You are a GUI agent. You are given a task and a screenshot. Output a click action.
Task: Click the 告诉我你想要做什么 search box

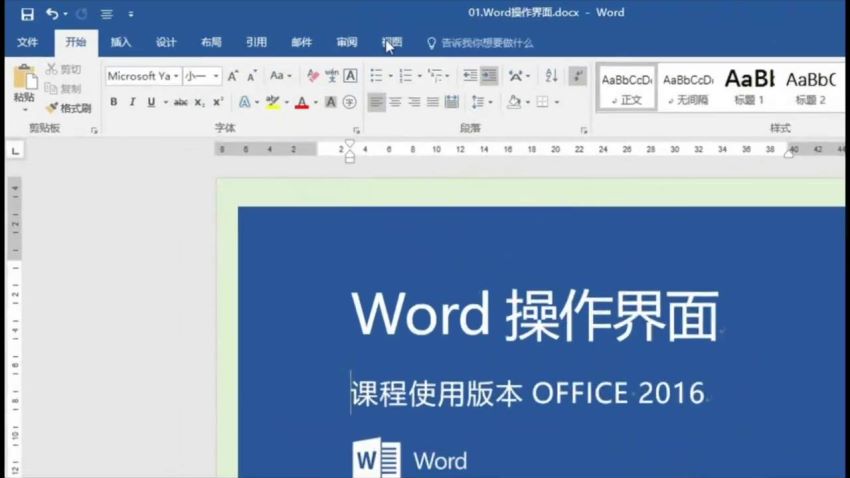480,43
